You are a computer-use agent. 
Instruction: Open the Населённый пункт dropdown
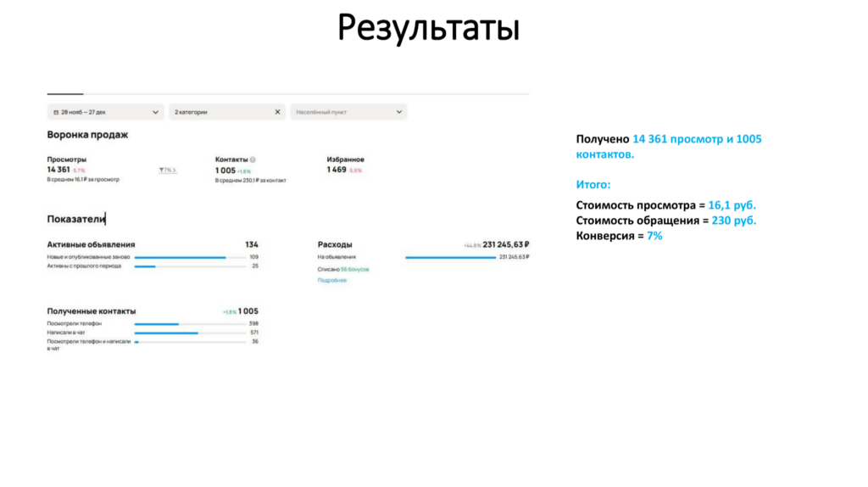348,112
